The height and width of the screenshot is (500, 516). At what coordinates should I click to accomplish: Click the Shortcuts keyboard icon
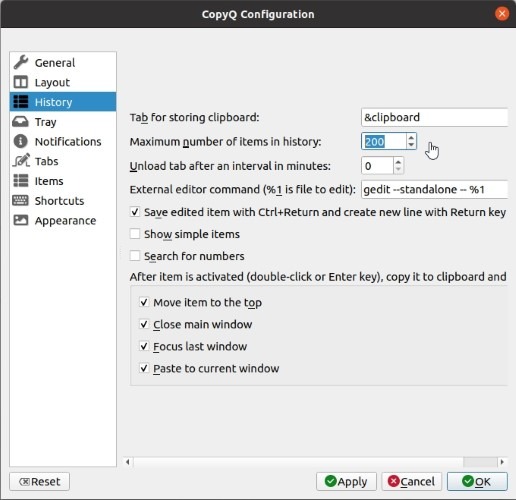tap(21, 200)
